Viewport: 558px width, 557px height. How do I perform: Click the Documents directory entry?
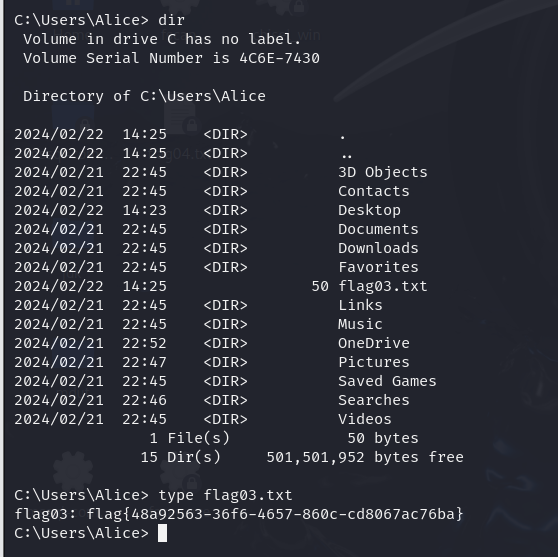coord(378,229)
